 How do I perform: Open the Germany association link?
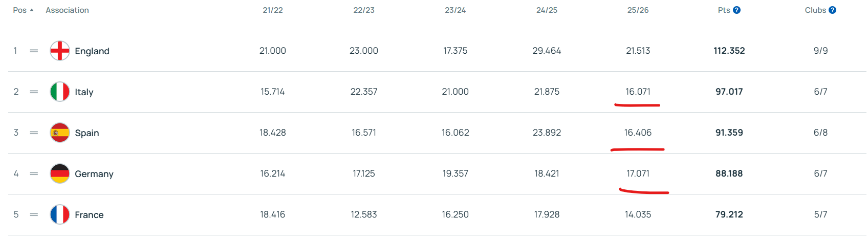click(x=94, y=174)
